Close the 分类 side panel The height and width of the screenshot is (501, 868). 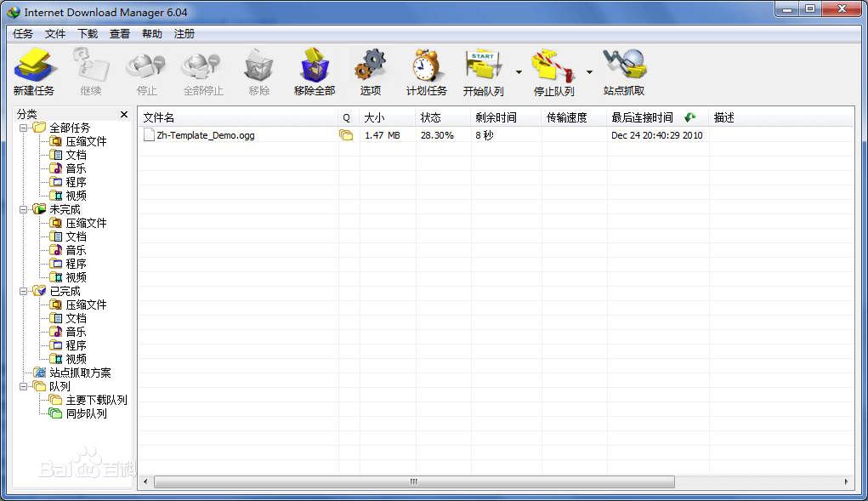point(124,115)
